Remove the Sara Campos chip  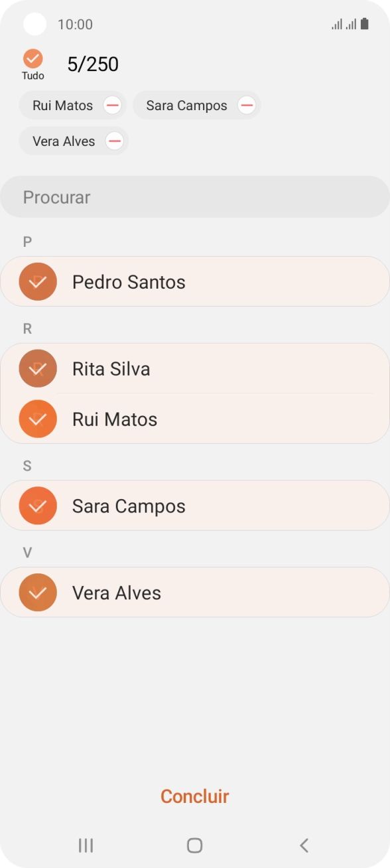[x=247, y=105]
